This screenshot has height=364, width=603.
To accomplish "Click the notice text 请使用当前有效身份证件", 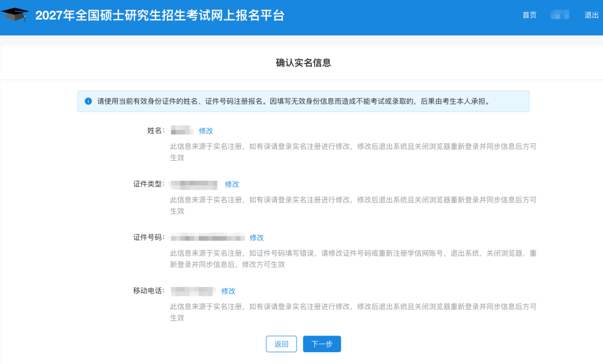I will [x=294, y=101].
